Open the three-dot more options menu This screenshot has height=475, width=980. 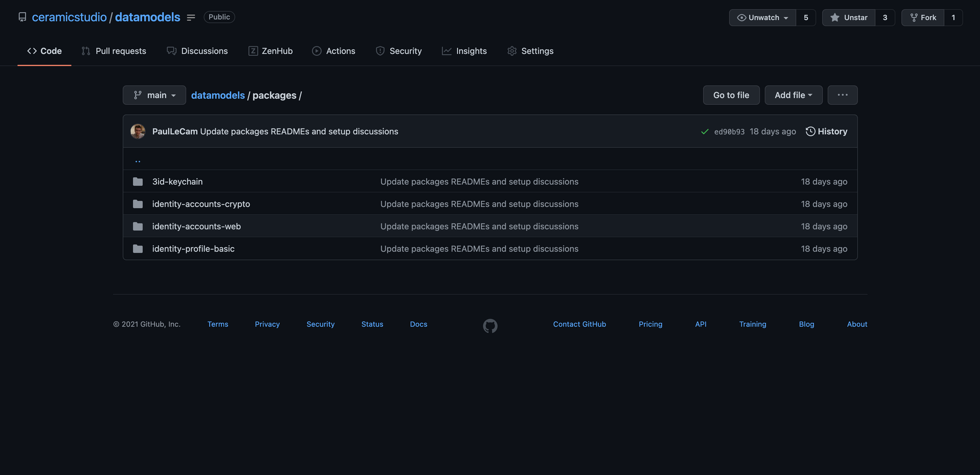point(843,95)
